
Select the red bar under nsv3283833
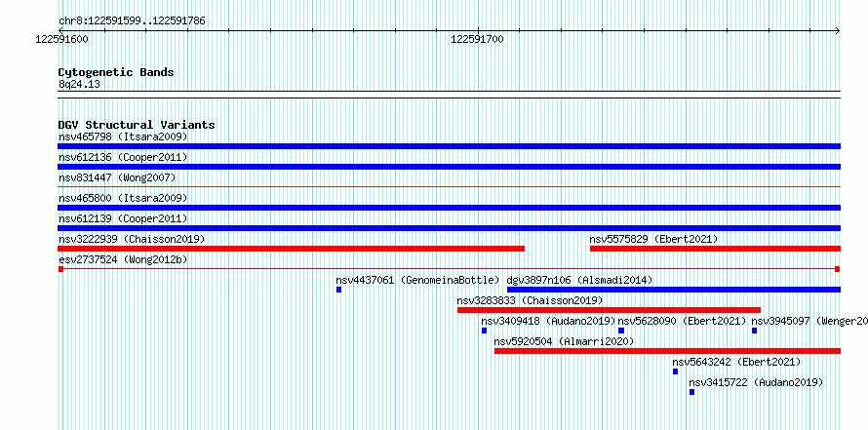[x=609, y=310]
